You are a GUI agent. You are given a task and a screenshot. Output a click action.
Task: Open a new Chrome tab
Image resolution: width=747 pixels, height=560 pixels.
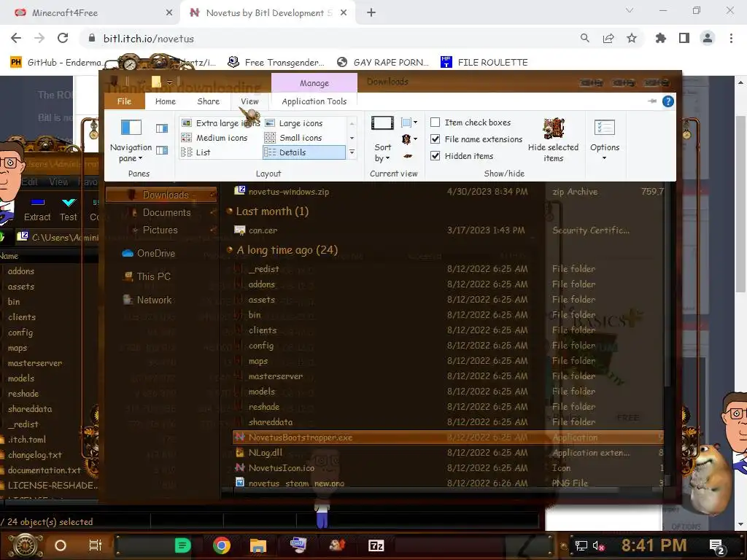[371, 13]
